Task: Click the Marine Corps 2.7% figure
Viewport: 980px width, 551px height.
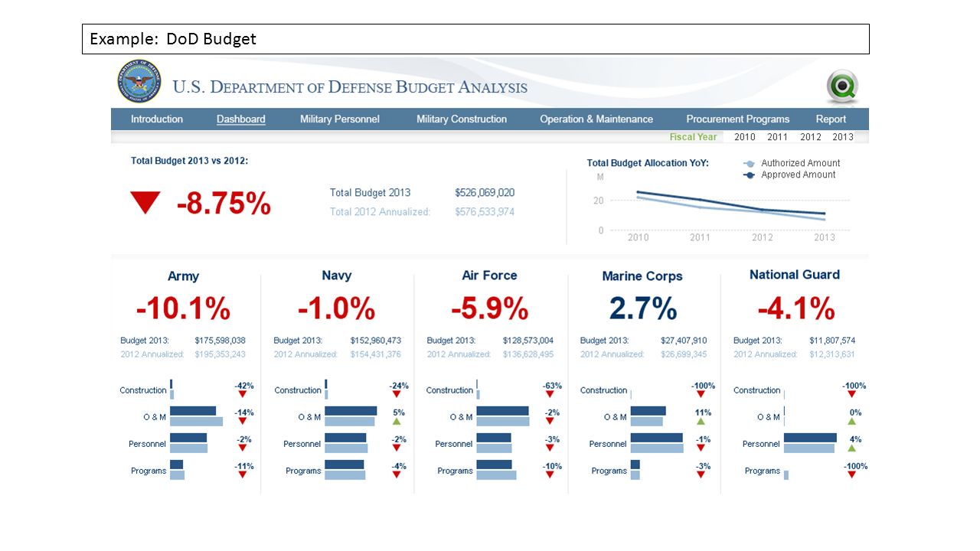Action: click(x=643, y=308)
